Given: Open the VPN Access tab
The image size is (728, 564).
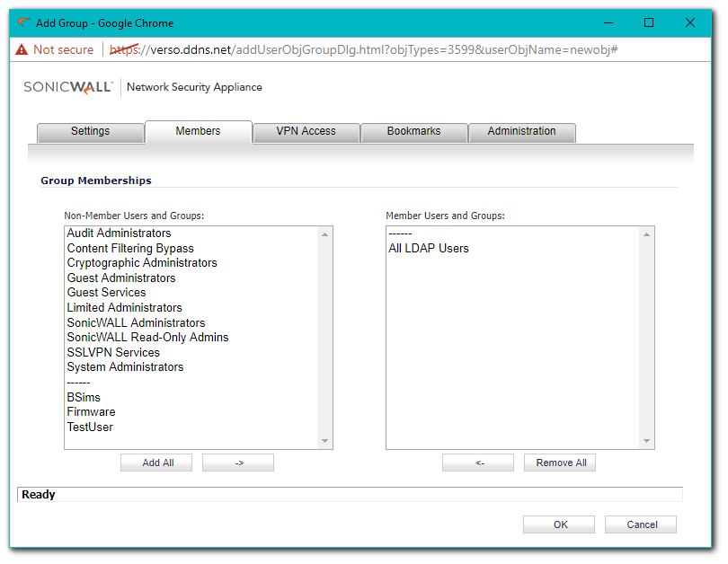Looking at the screenshot, I should point(306,131).
